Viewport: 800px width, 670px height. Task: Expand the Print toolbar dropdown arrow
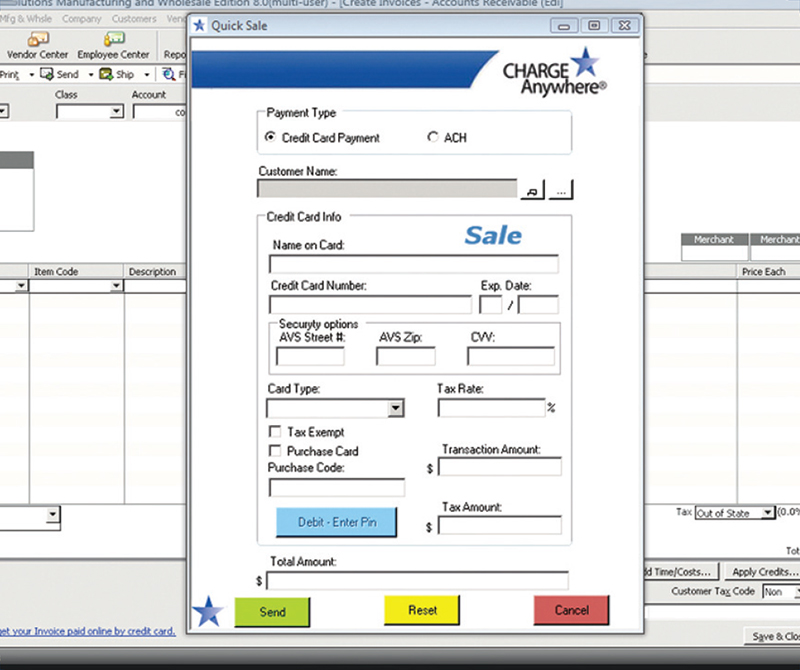[32, 75]
